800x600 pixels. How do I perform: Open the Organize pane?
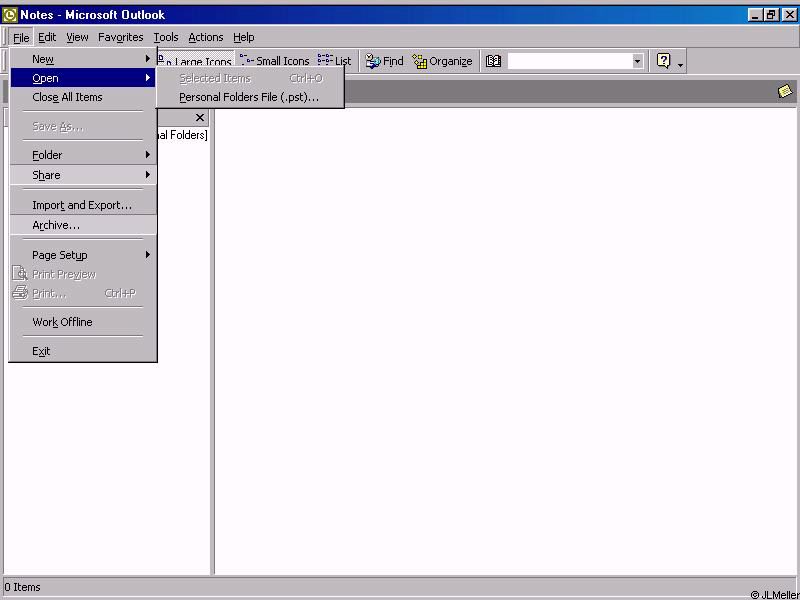click(442, 61)
